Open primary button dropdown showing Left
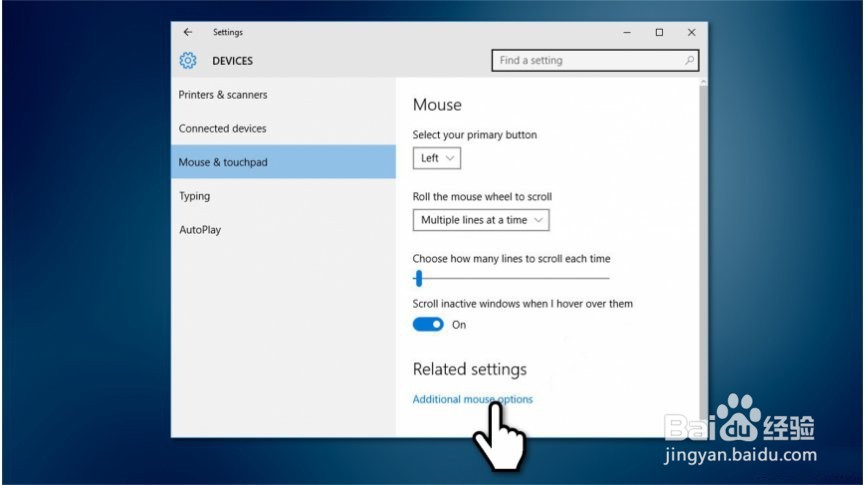Image resolution: width=865 pixels, height=485 pixels. [436, 158]
